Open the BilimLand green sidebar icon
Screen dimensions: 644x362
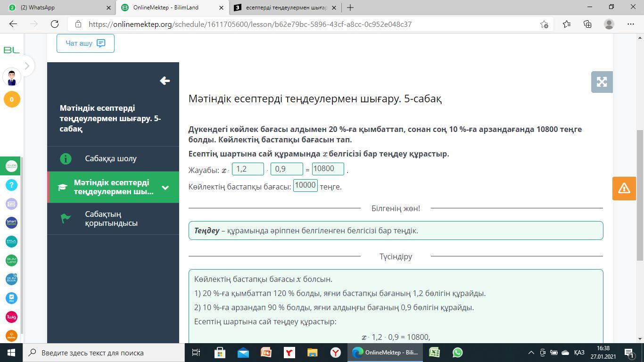click(11, 260)
